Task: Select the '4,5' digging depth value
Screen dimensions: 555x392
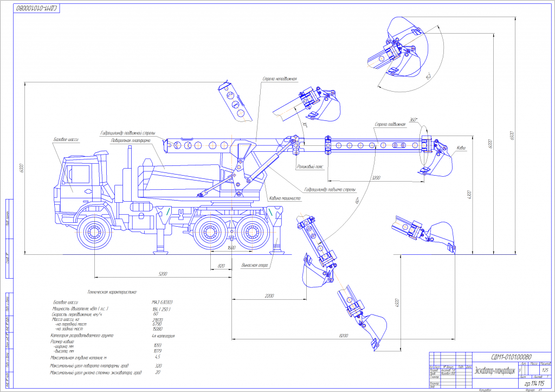Action: [x=158, y=357]
